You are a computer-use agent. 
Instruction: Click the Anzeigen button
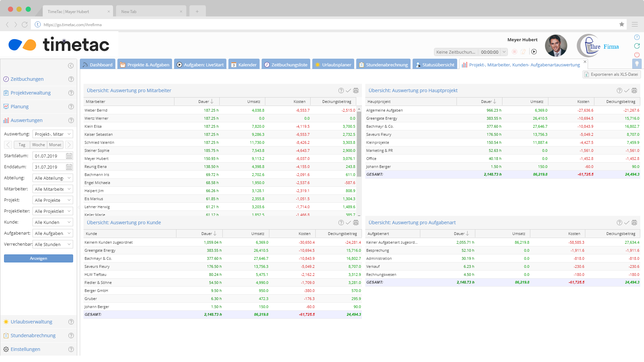[39, 258]
